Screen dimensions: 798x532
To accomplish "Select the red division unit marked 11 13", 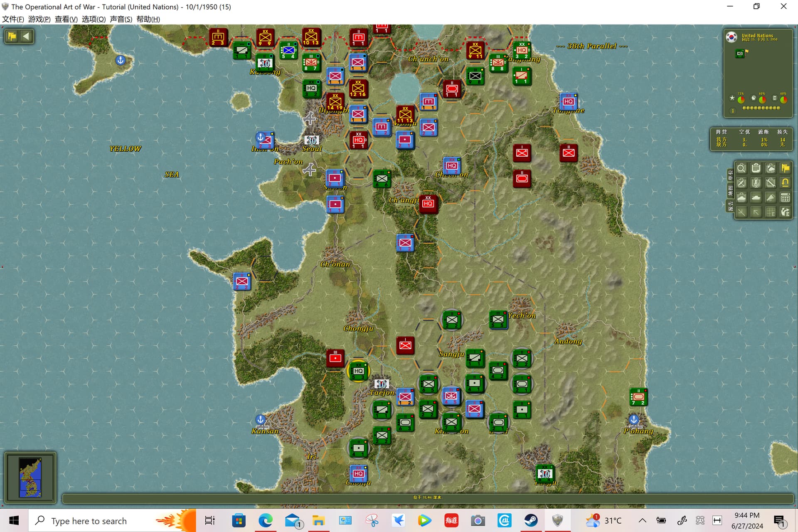I will point(405,114).
